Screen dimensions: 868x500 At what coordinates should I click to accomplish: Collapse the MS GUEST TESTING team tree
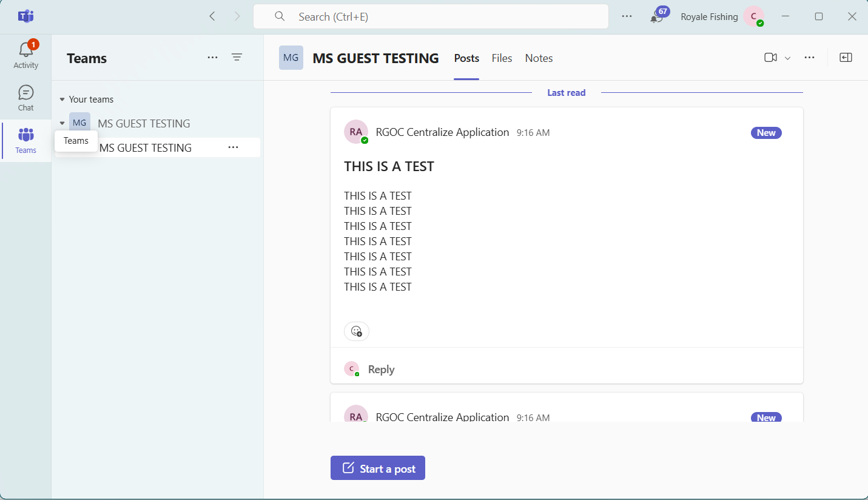[62, 123]
